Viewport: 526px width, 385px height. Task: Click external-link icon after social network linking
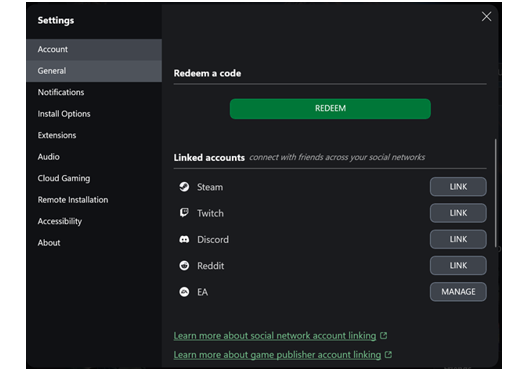coord(383,335)
